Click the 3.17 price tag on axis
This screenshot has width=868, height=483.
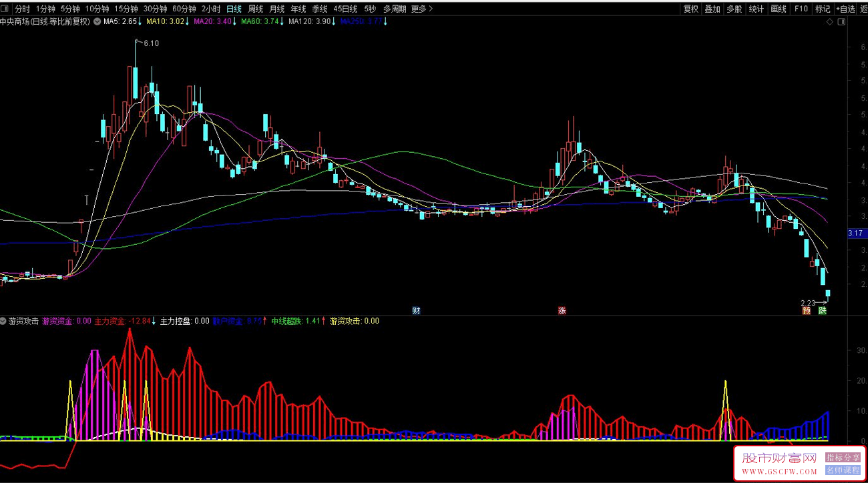point(856,233)
